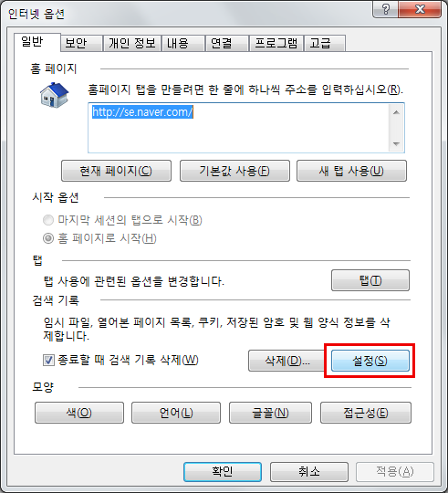Switch to the 보안 tab
This screenshot has height=493, width=448.
82,43
